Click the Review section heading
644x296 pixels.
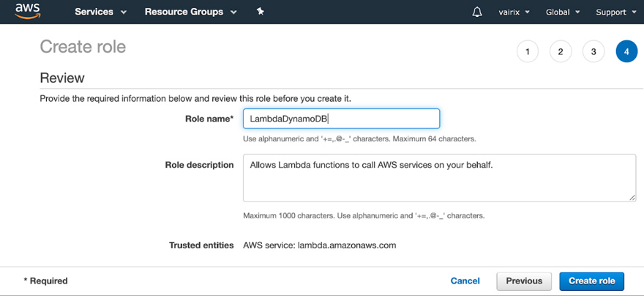(x=62, y=78)
